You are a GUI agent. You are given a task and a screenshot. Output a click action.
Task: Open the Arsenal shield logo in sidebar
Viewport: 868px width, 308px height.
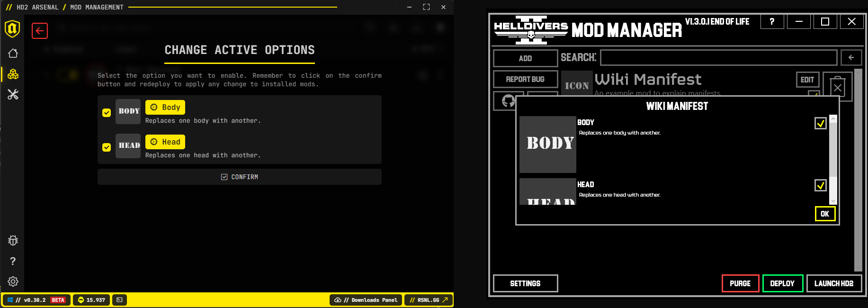(x=12, y=29)
